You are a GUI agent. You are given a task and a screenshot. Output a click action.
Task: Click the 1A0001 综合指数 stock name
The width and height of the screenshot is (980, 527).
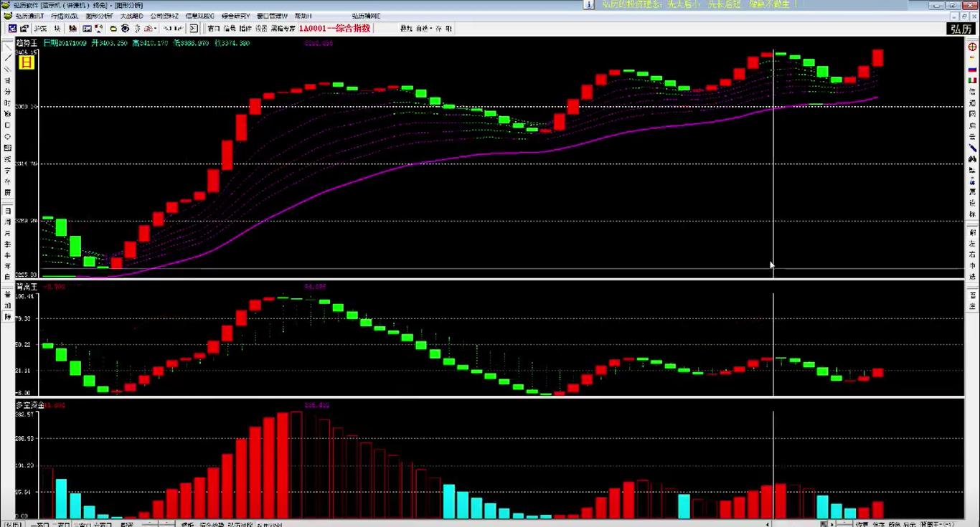click(334, 29)
